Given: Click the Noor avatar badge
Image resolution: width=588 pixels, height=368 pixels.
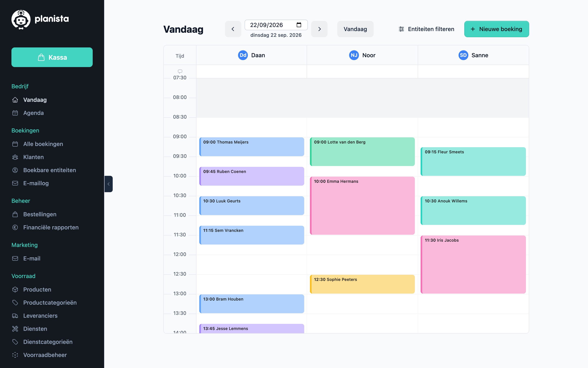Looking at the screenshot, I should pos(354,55).
